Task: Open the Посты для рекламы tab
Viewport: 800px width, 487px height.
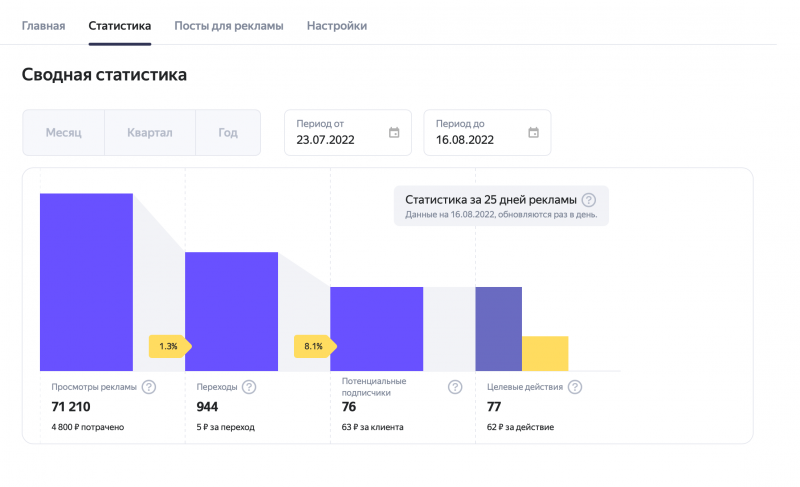Action: (x=229, y=25)
